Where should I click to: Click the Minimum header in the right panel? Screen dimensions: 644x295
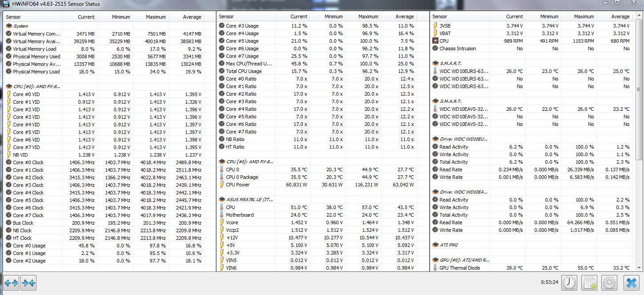543,16
